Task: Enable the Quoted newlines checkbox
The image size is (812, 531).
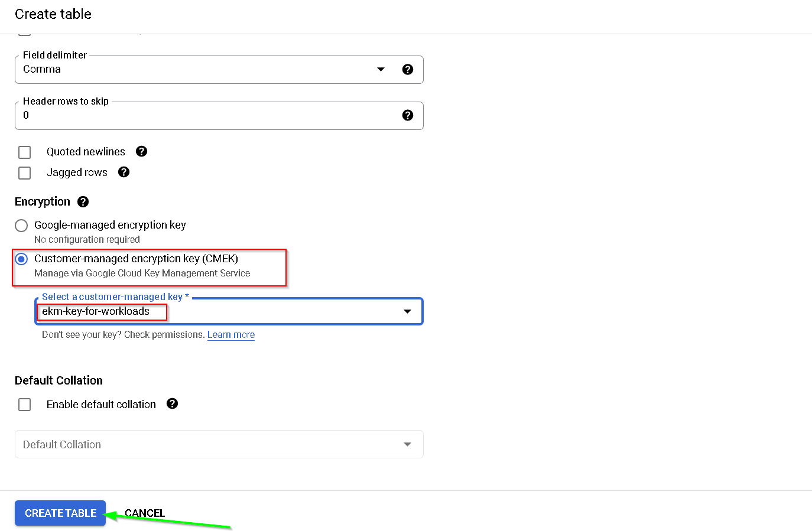Action: pos(24,152)
